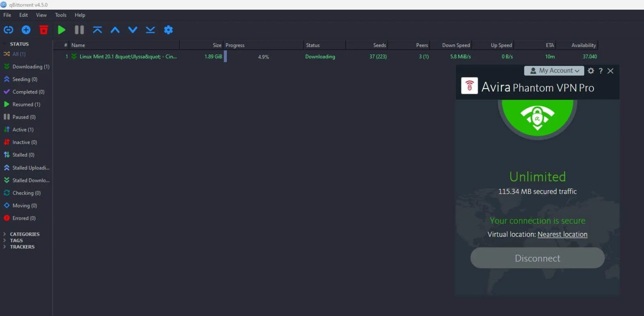
Task: Move torrent to bottom of queue
Action: coord(150,30)
